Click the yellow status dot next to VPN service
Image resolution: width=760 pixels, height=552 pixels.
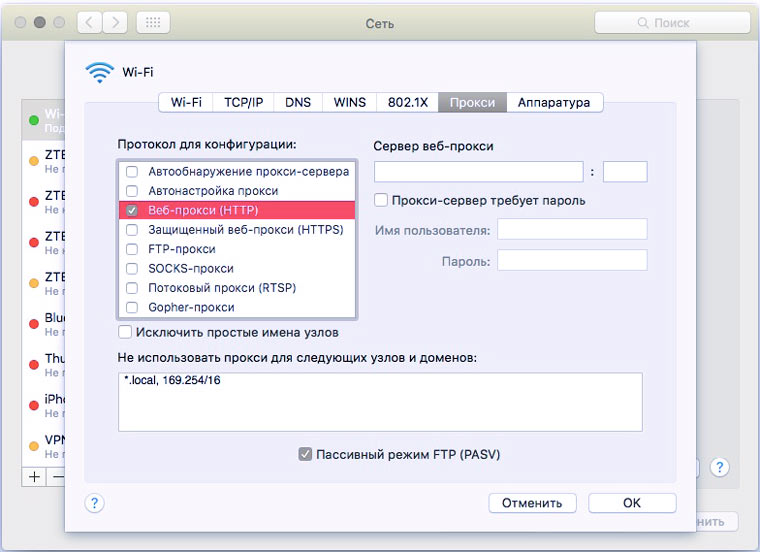click(34, 446)
